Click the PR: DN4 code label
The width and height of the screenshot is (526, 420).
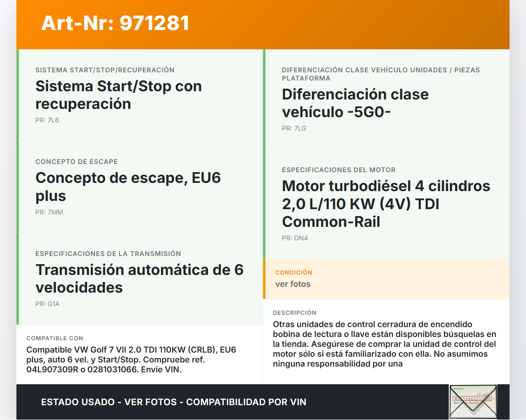[x=295, y=238]
